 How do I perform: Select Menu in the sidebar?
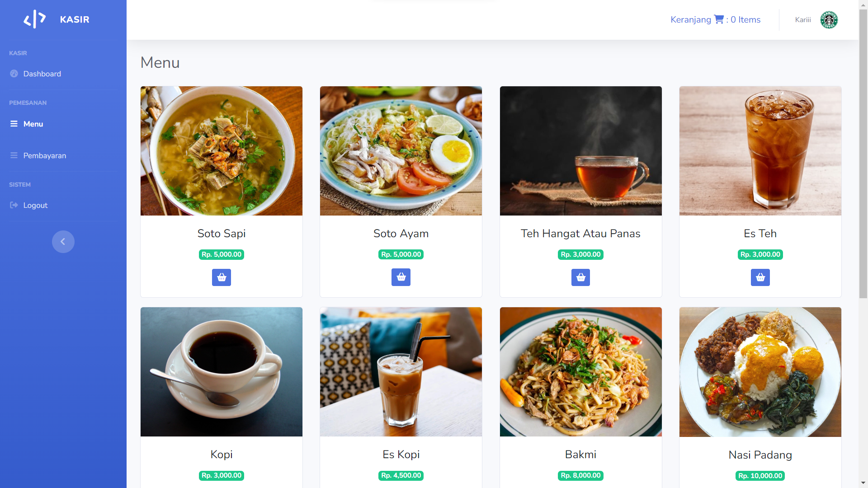point(33,124)
